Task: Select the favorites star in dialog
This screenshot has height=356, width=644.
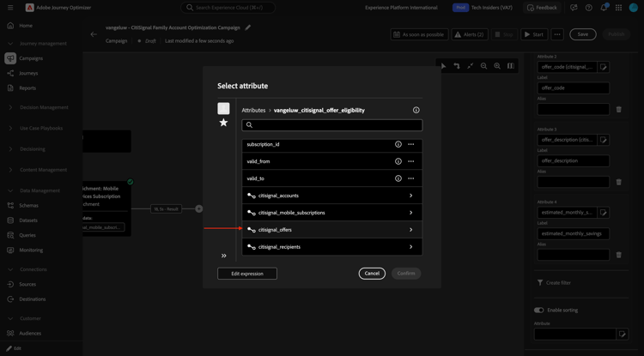Action: 223,122
